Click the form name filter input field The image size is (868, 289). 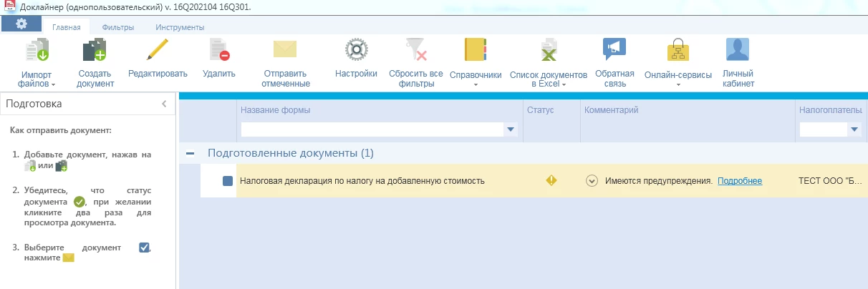[x=372, y=129]
